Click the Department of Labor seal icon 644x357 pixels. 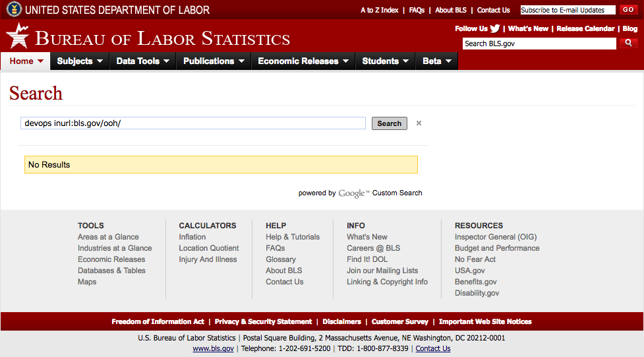[x=14, y=9]
